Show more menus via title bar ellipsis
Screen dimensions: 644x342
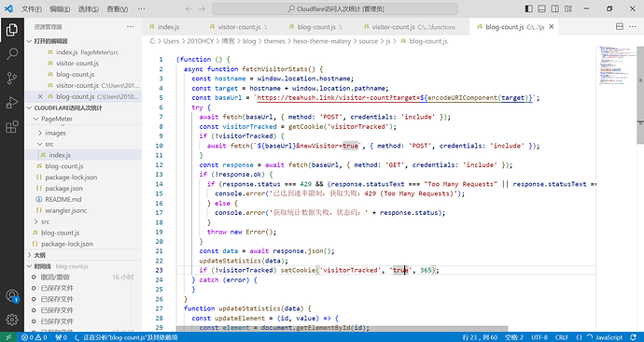[141, 8]
